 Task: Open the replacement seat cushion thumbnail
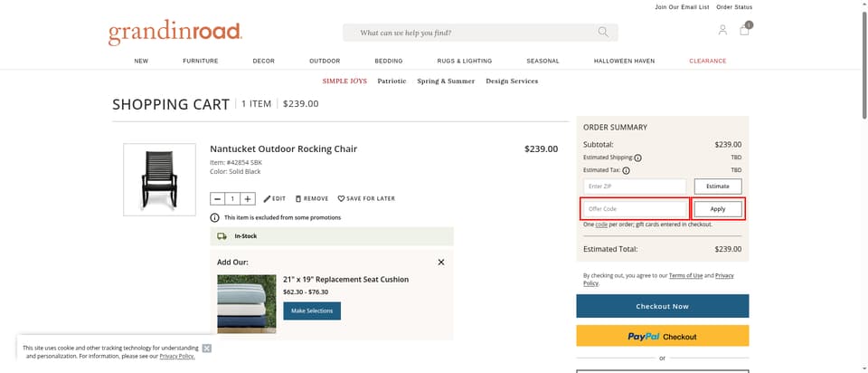246,303
